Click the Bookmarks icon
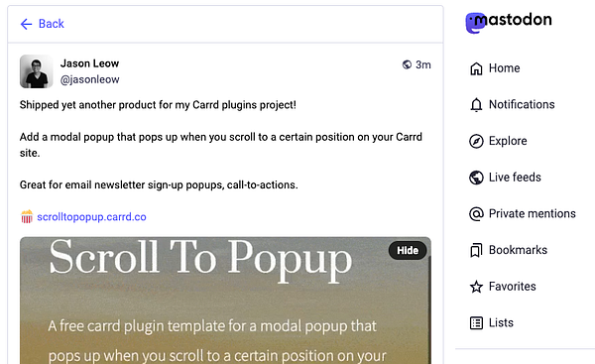The image size is (595, 364). click(476, 250)
